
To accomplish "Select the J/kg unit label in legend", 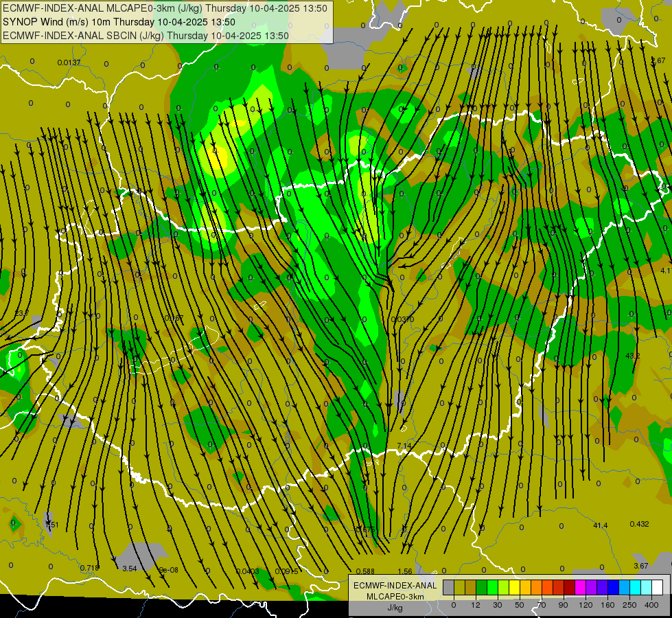I will (395, 608).
